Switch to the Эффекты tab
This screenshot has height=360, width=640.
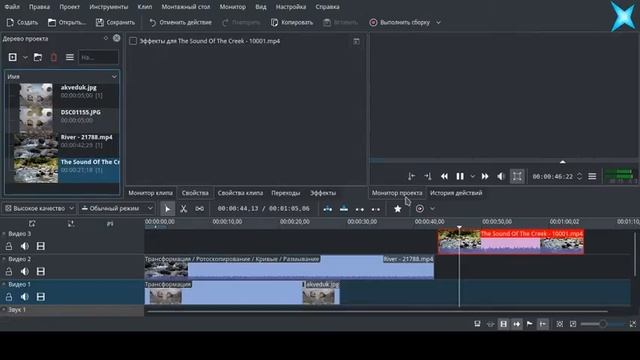coord(323,193)
